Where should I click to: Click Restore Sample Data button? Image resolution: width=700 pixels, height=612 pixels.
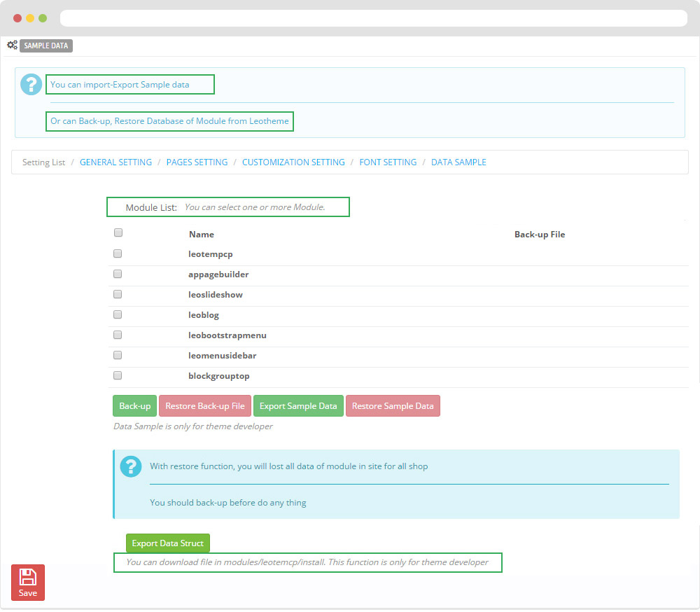[x=393, y=407]
